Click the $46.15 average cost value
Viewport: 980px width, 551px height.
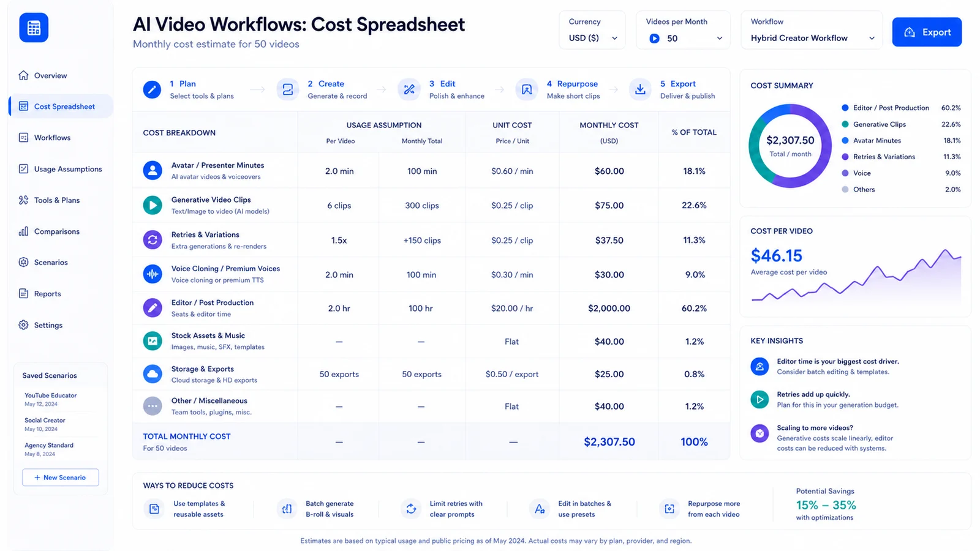pyautogui.click(x=777, y=255)
